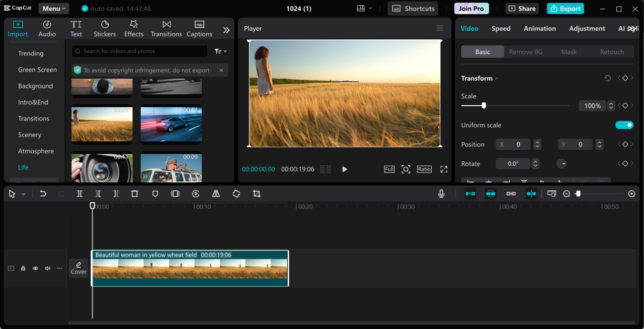The width and height of the screenshot is (644, 329).
Task: Click the timeline zoom-to-fit ruler icon
Action: (552, 193)
